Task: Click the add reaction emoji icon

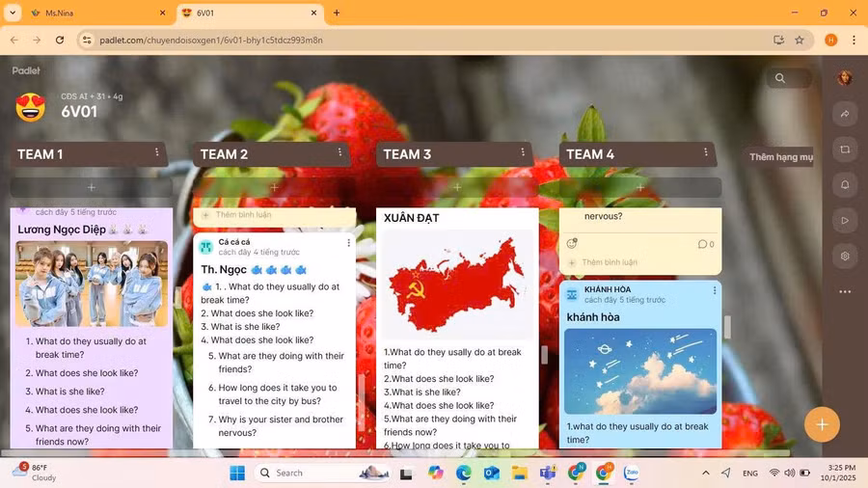Action: point(572,244)
